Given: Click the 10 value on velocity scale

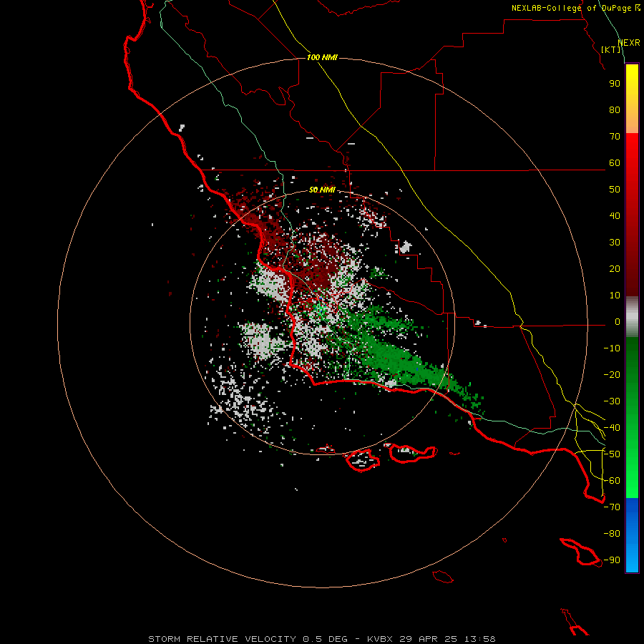Looking at the screenshot, I should tap(615, 296).
